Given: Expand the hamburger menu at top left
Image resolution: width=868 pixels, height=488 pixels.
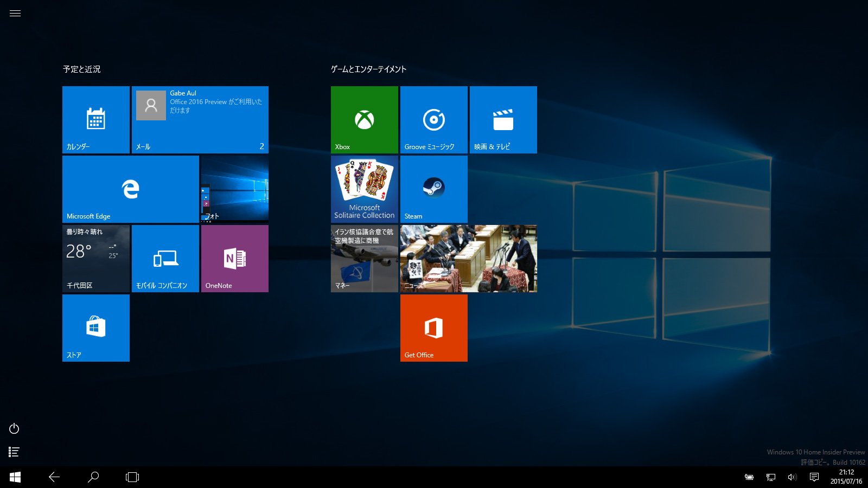Looking at the screenshot, I should [15, 14].
